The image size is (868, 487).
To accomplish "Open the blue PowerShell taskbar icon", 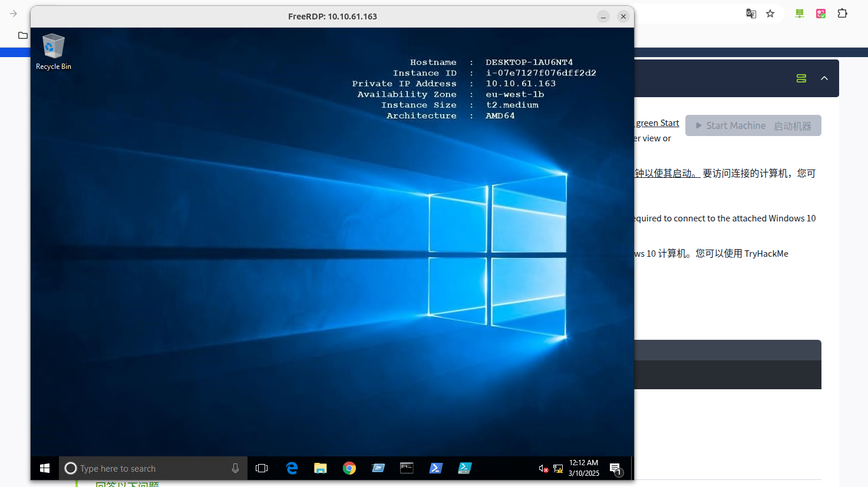I will (x=435, y=468).
